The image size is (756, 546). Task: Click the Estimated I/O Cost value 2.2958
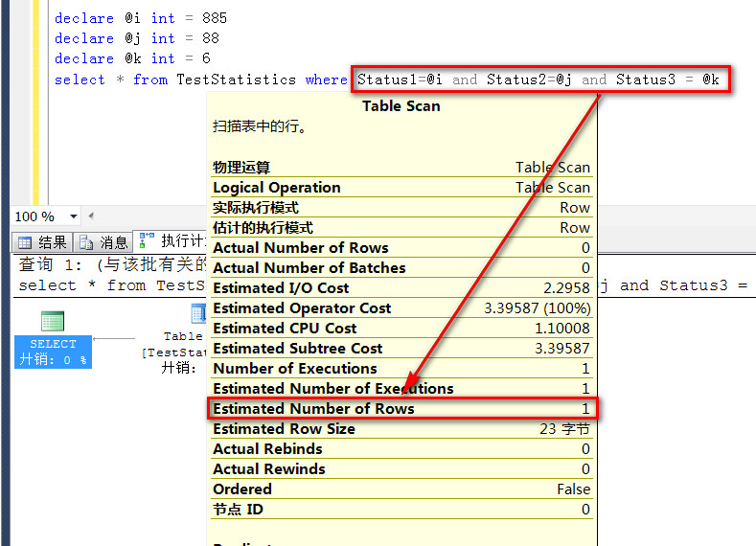[566, 287]
